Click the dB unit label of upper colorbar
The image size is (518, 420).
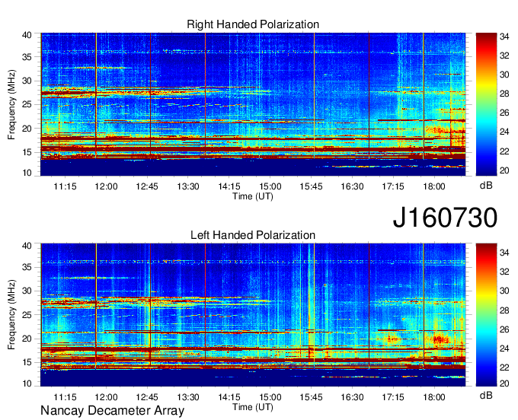(x=486, y=186)
